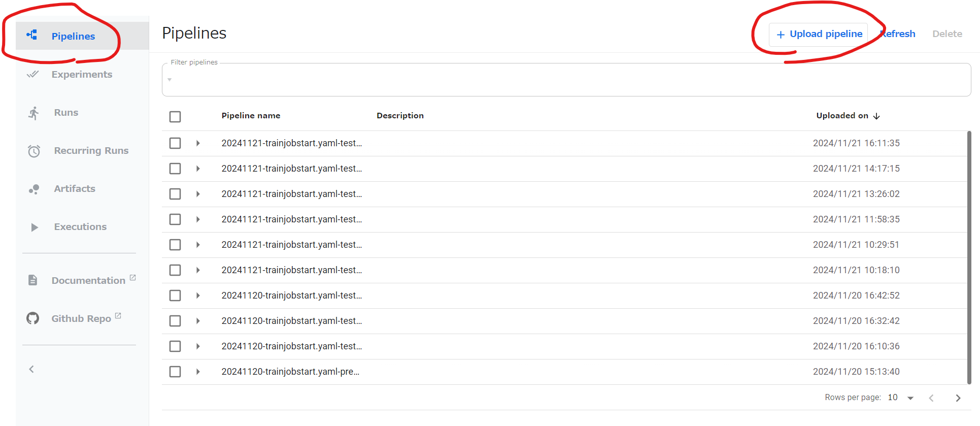Expand the pipeline row uploaded 15:13:40
Viewport: 980px width, 426px height.
tap(198, 372)
